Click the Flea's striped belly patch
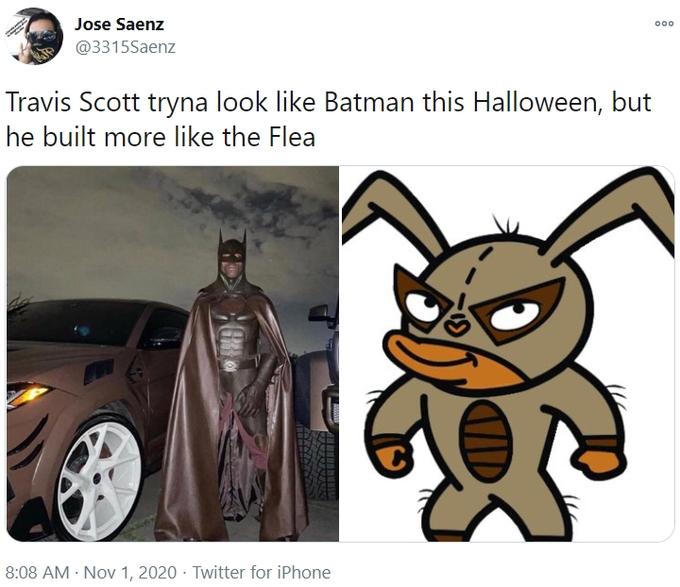 pos(485,440)
